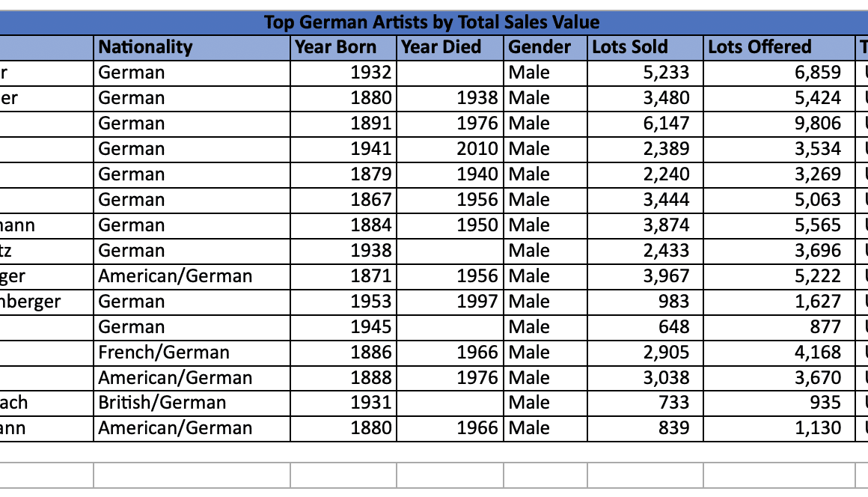Viewport: 868px width, 497px height.
Task: Select the Nationality column header cell
Action: coord(192,47)
